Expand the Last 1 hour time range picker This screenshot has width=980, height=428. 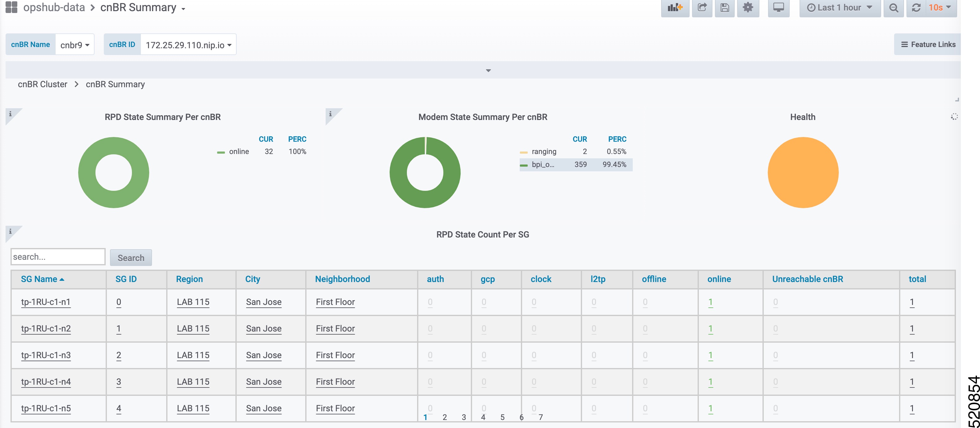[x=838, y=7]
